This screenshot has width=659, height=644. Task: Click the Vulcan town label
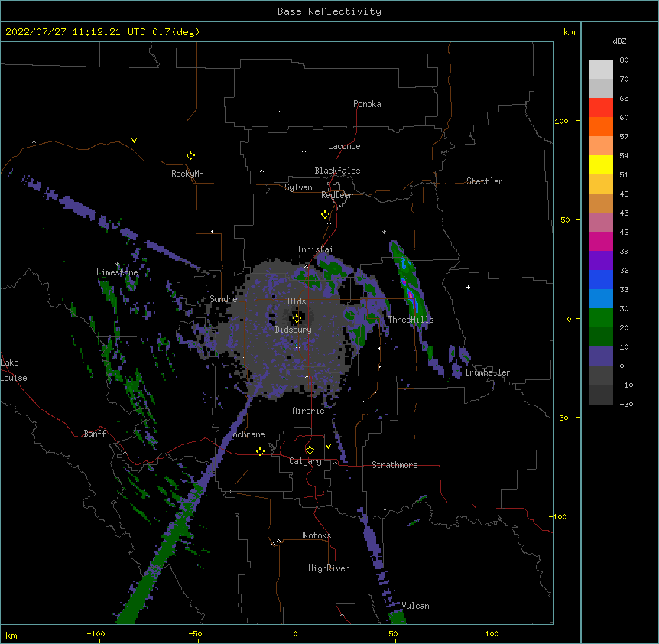(415, 606)
